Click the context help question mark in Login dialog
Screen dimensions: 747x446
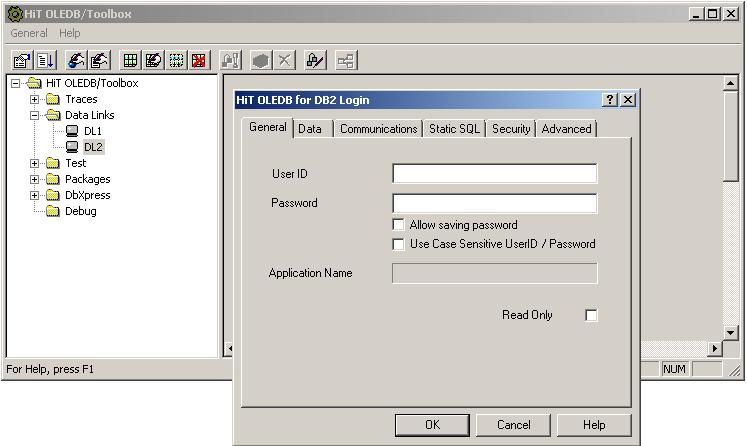point(610,100)
